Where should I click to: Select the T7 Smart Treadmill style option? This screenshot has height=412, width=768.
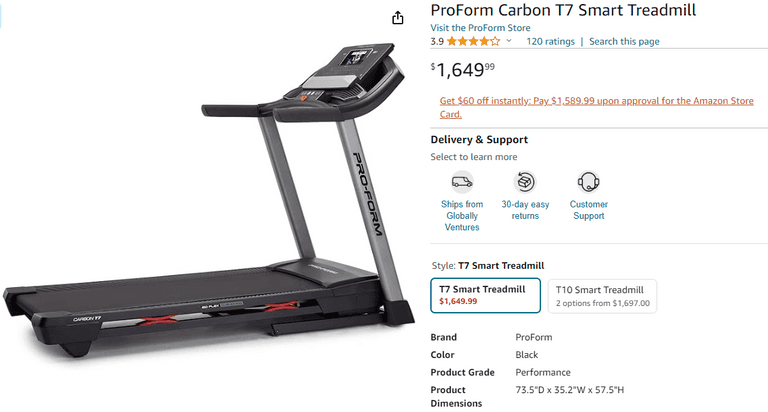tap(485, 295)
